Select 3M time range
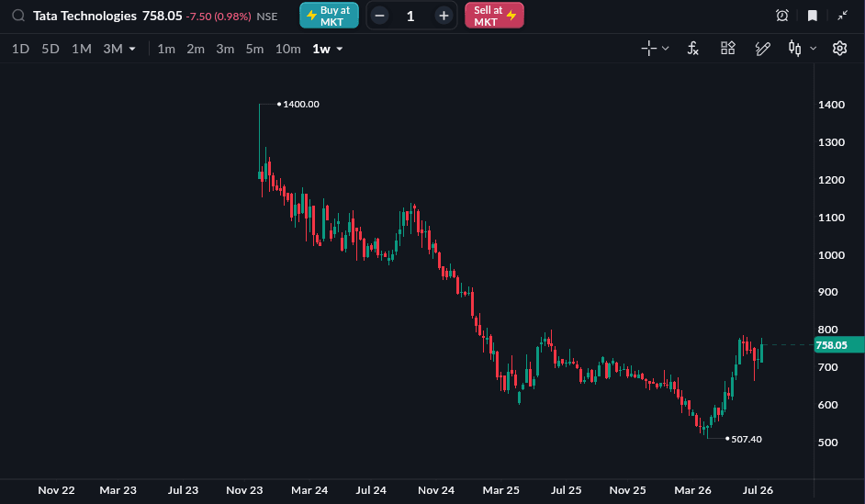This screenshot has height=504, width=865. [113, 49]
